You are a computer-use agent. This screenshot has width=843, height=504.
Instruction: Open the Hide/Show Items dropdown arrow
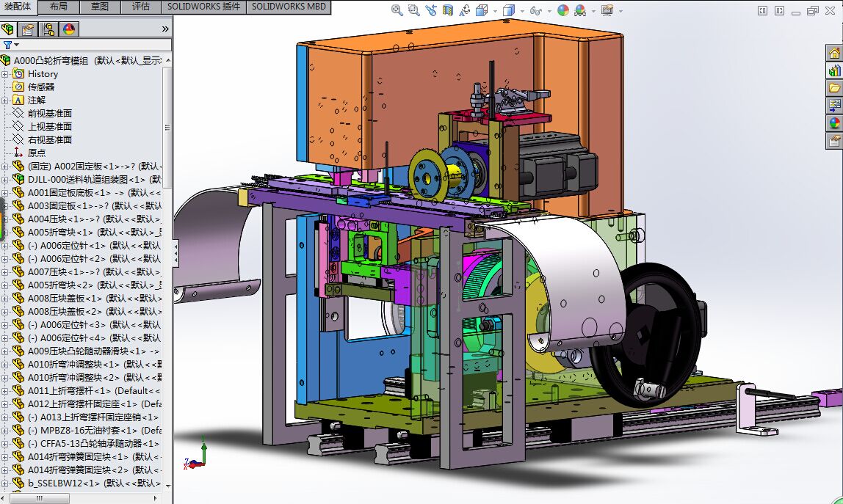(x=549, y=11)
